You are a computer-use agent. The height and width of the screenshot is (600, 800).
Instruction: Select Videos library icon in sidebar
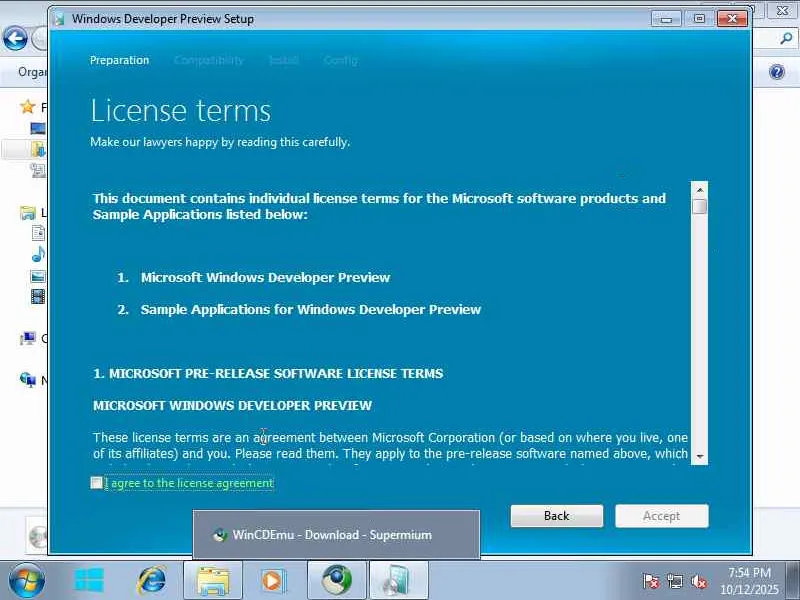38,296
